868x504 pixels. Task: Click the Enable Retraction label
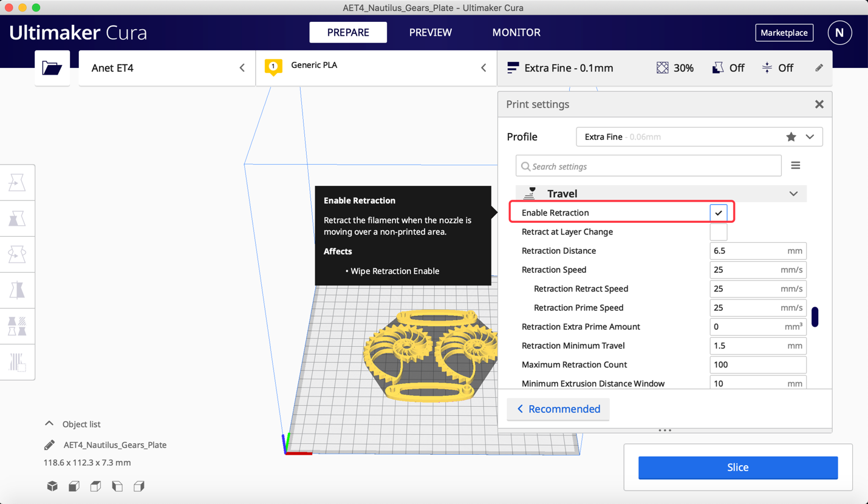tap(555, 213)
